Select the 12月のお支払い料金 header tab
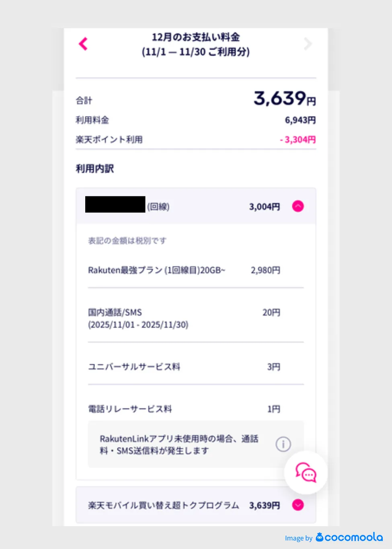 coord(195,44)
